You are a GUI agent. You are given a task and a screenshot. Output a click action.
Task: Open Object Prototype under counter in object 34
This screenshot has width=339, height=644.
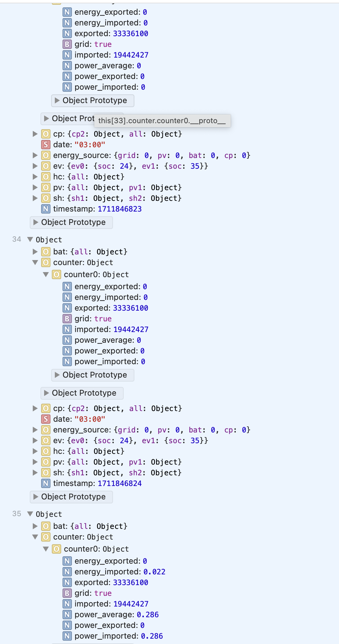(82, 393)
